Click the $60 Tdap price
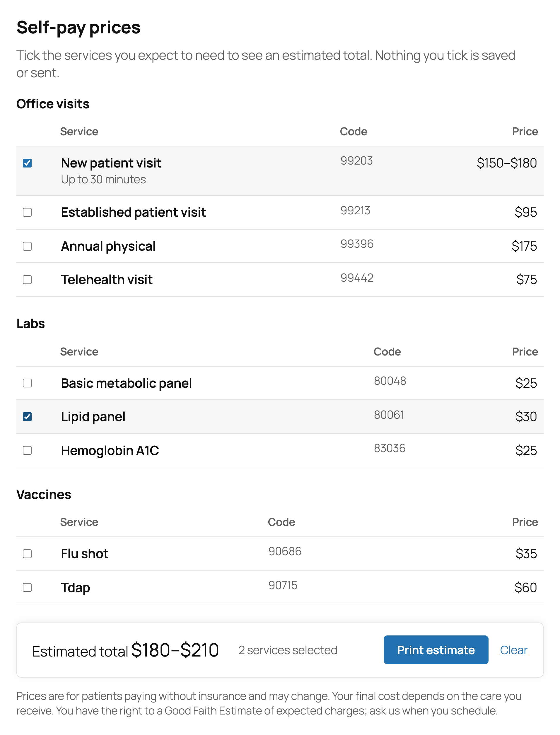Viewport: 560px width, 735px height. click(x=526, y=588)
